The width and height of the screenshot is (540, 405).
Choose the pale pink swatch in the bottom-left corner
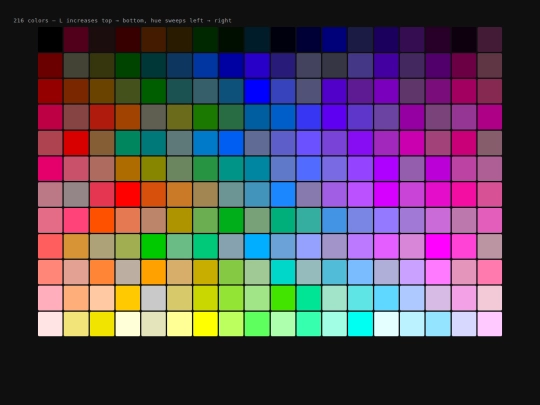pyautogui.click(x=50, y=324)
